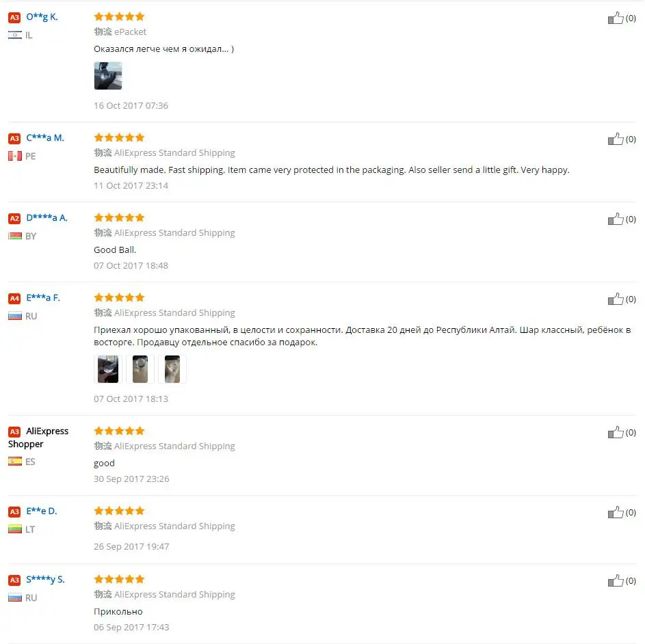
Task: Open E**e D. reviewer profile
Action: tap(41, 511)
